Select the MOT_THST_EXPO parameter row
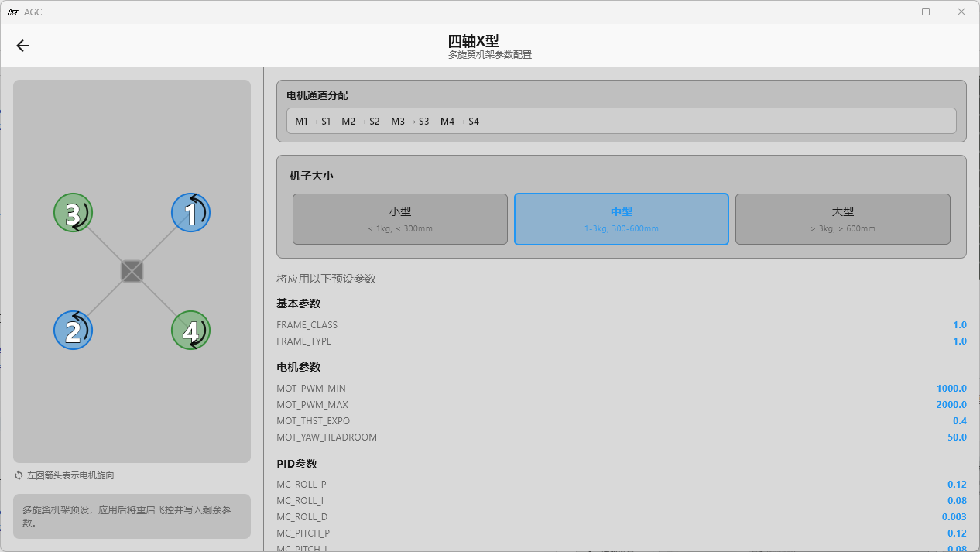The image size is (980, 552). click(621, 421)
